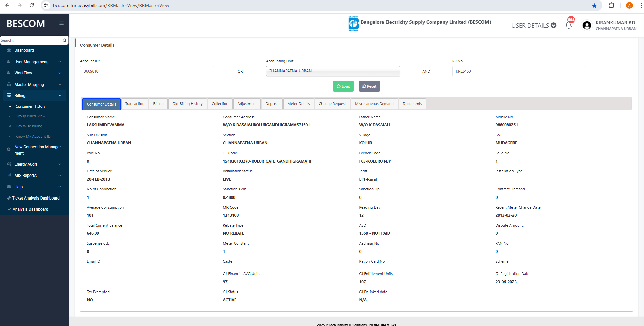Image resolution: width=644 pixels, height=326 pixels.
Task: Click GJ Status value ACTIVE
Action: coord(230,300)
